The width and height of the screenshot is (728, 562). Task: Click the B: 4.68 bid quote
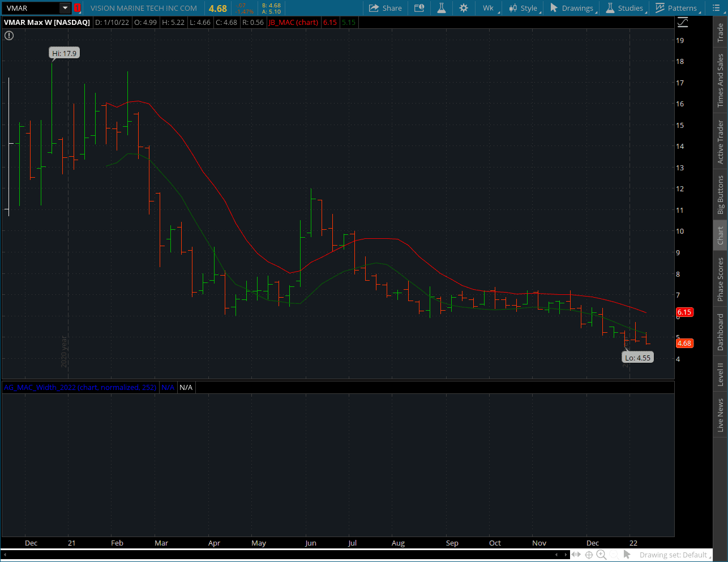point(271,5)
